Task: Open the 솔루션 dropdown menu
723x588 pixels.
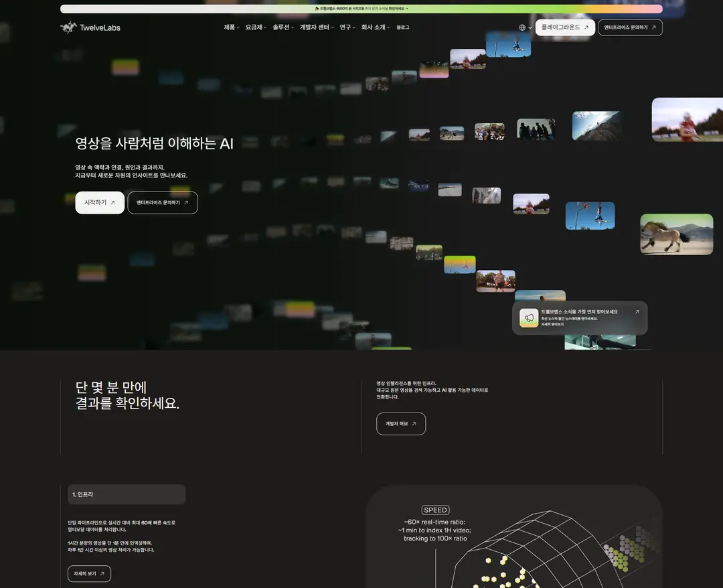Action: click(283, 27)
